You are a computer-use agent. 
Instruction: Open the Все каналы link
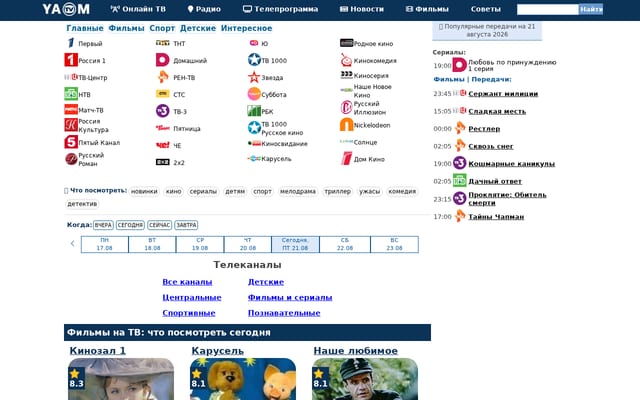pos(187,282)
